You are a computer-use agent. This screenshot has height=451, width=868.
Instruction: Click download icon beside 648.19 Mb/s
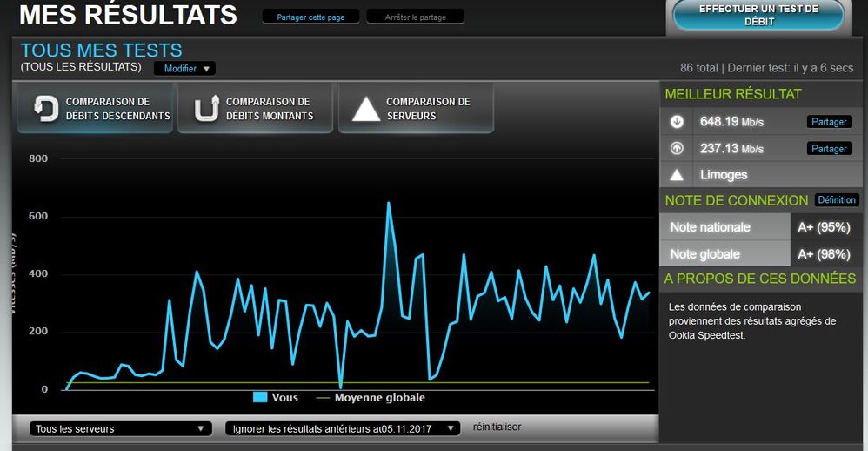click(x=677, y=122)
